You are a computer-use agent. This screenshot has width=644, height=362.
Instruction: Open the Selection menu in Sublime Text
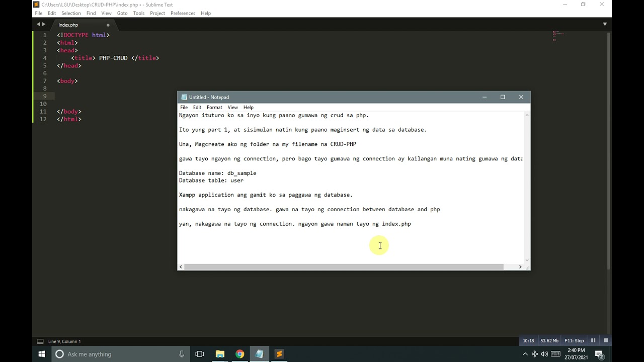(71, 13)
